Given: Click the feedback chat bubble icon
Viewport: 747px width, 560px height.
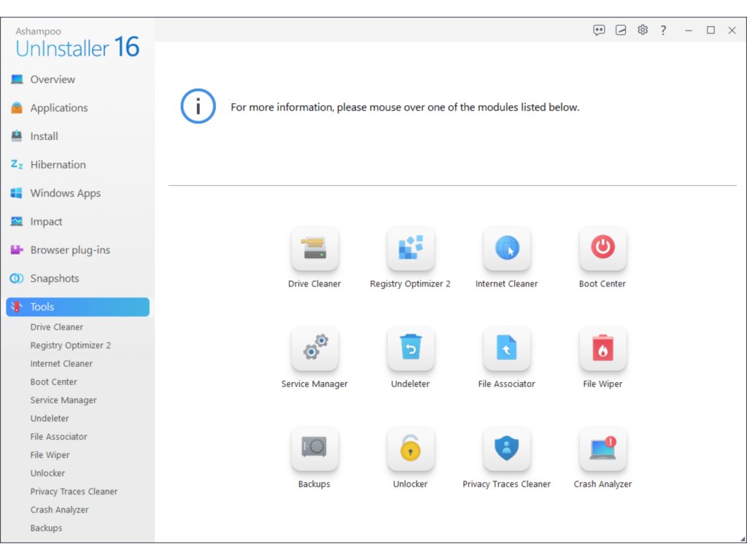Looking at the screenshot, I should 599,30.
